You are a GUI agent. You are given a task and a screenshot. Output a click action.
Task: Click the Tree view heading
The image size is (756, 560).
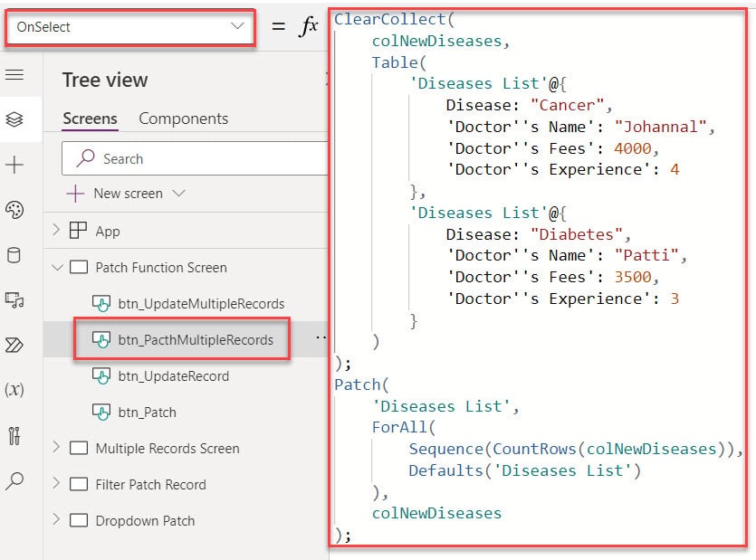[x=105, y=80]
